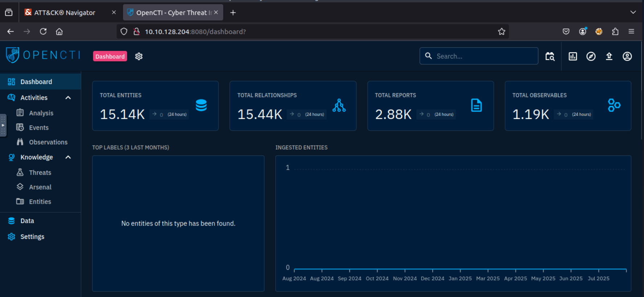
Task: Open advanced search icon next to search bar
Action: [550, 56]
